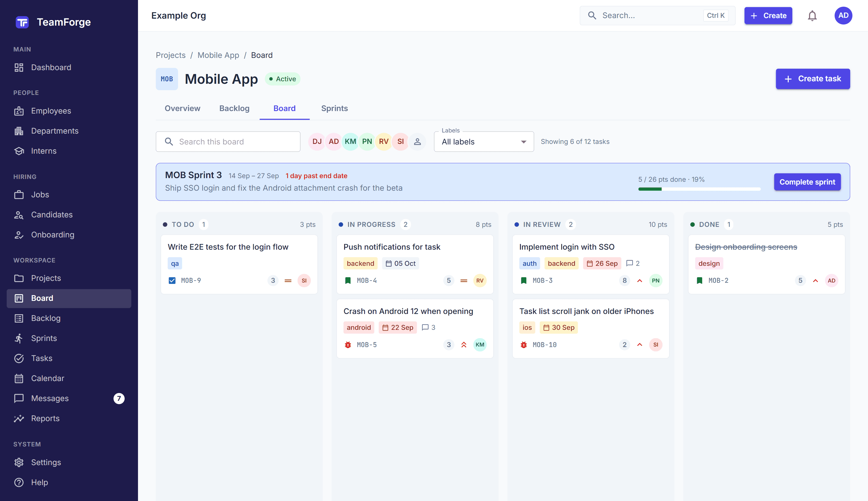This screenshot has height=501, width=868.
Task: Open Onboarding page
Action: [x=69, y=235]
